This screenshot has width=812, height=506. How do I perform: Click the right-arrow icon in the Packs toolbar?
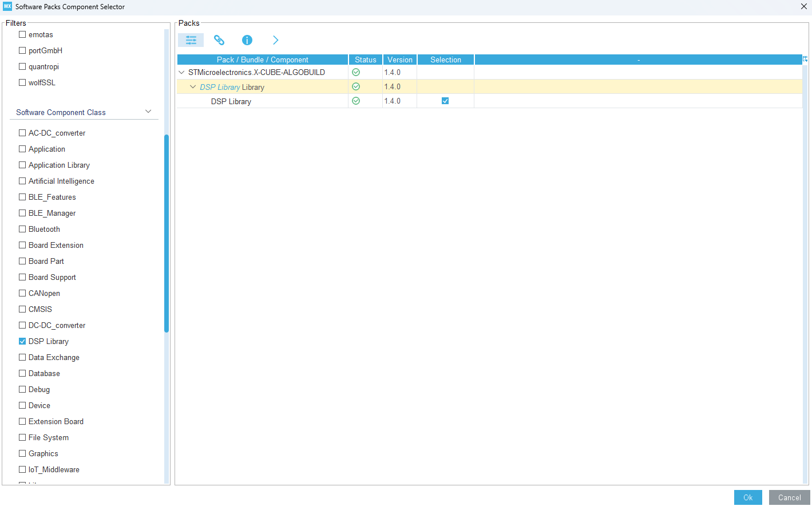tap(275, 40)
